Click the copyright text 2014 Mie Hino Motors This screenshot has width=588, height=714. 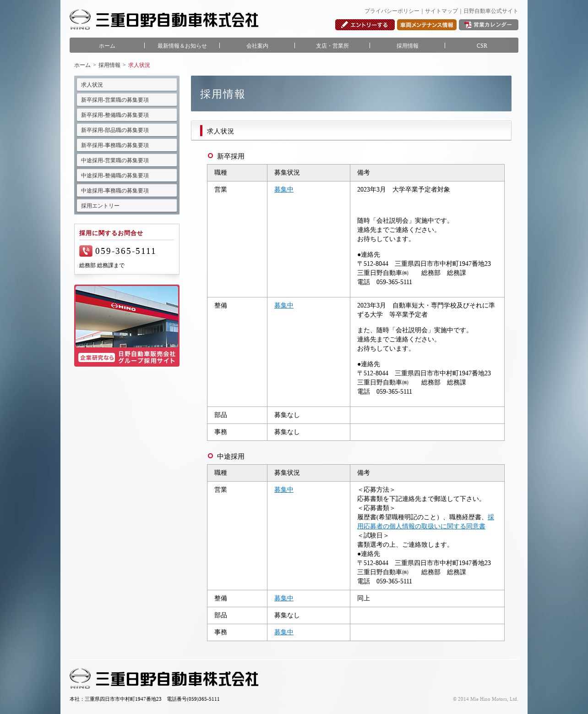point(485,699)
